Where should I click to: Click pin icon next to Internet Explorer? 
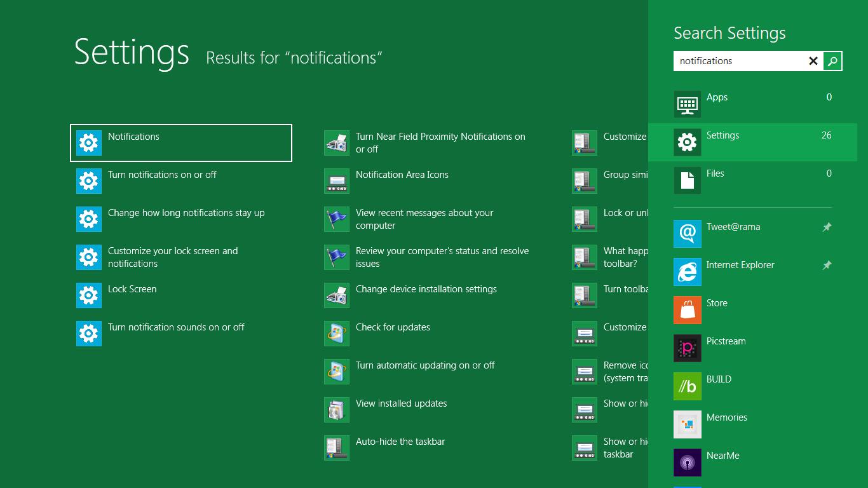[827, 265]
